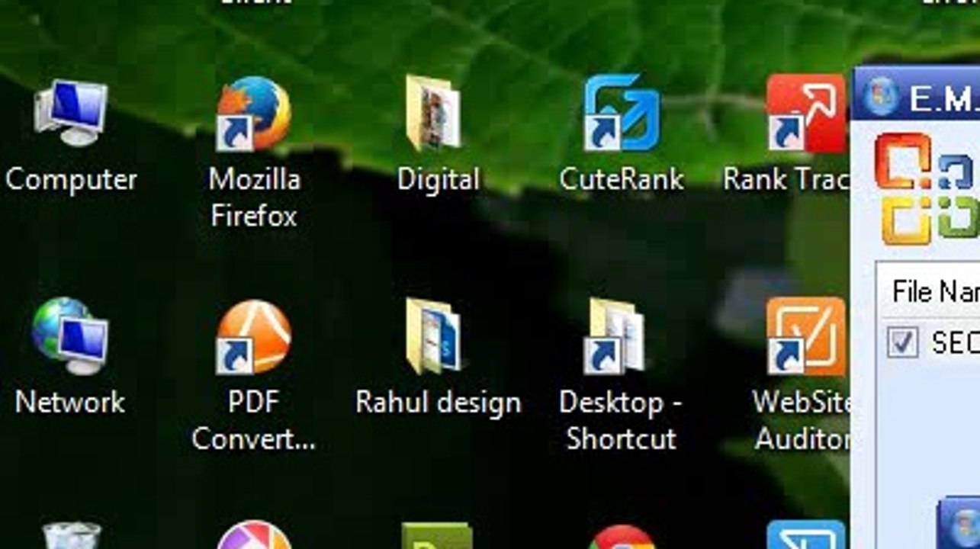Click the E.M. window title bar icon
980x549 pixels.
pos(880,96)
